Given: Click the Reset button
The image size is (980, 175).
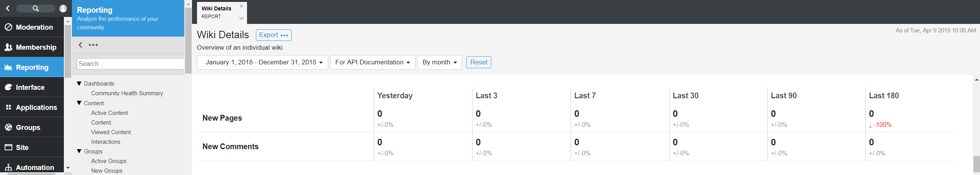Looking at the screenshot, I should coord(479,62).
